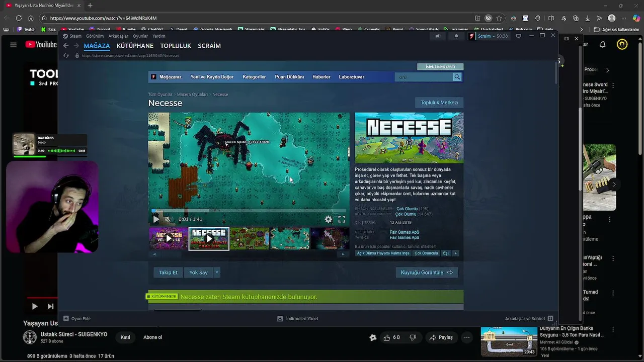Add the page to browser favorites
The width and height of the screenshot is (644, 362).
tap(499, 18)
